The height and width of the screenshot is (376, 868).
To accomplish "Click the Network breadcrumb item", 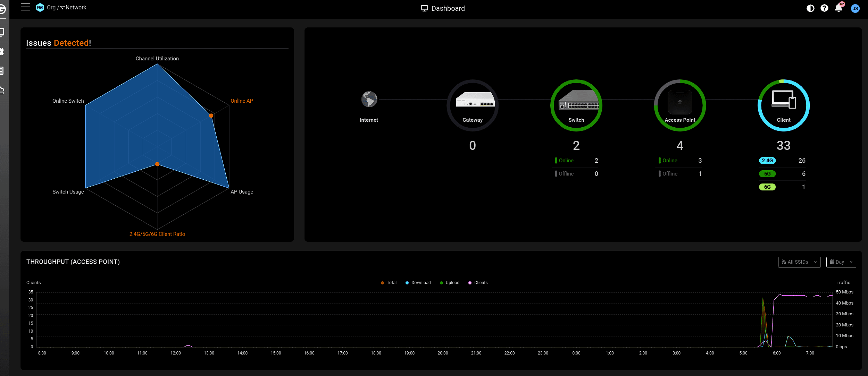I will click(76, 7).
